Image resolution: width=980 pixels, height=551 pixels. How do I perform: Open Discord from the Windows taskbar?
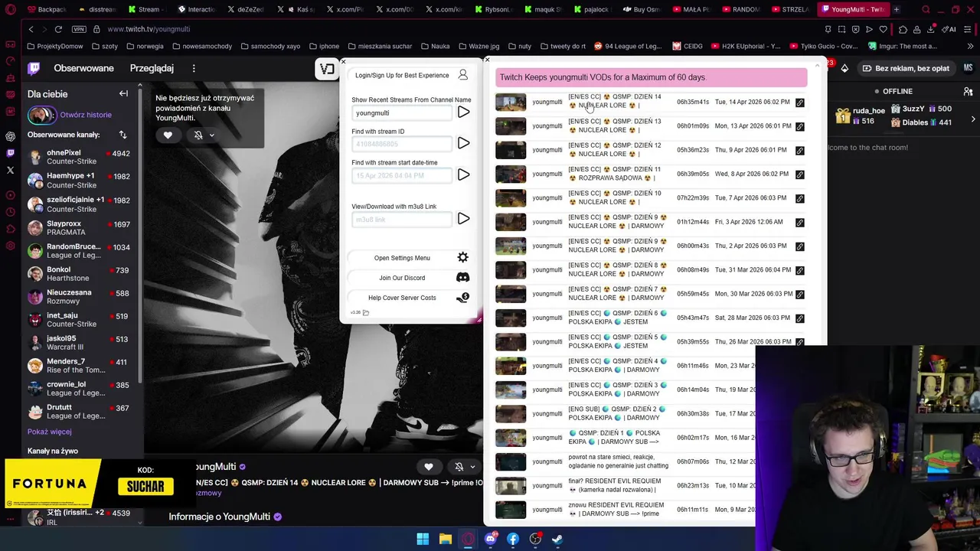coord(491,539)
